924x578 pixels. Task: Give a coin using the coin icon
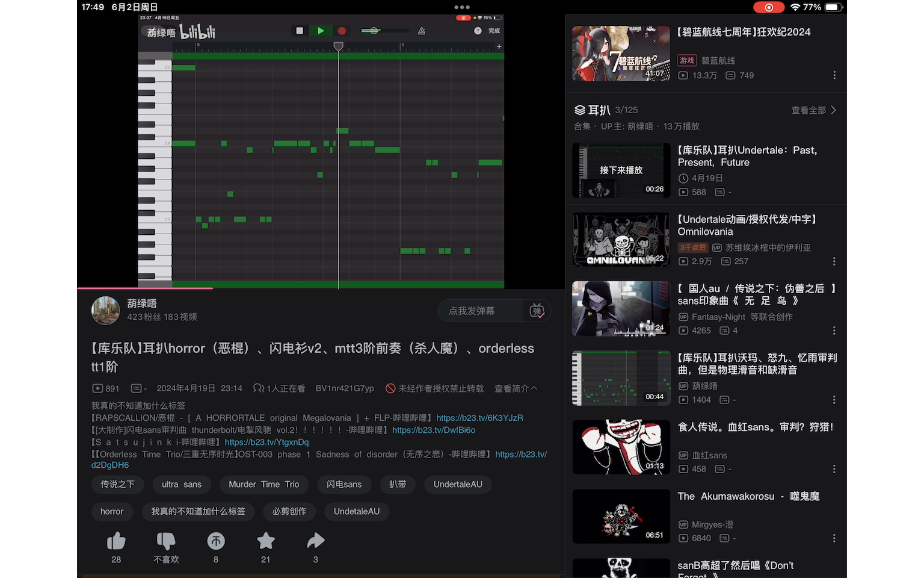point(216,541)
